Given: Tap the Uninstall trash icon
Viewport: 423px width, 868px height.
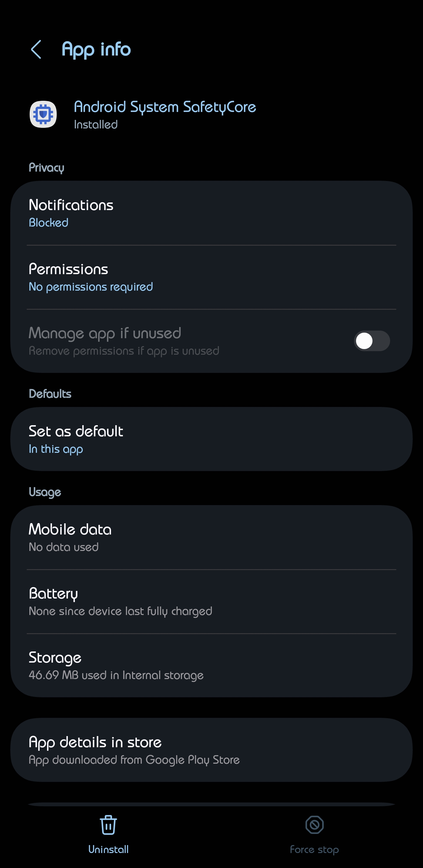Looking at the screenshot, I should (108, 825).
